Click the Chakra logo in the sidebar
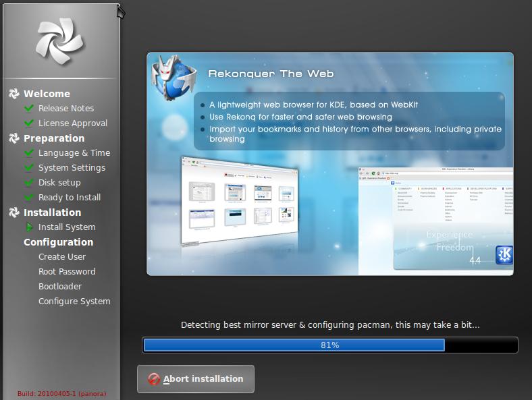This screenshot has width=532, height=400. click(x=60, y=42)
